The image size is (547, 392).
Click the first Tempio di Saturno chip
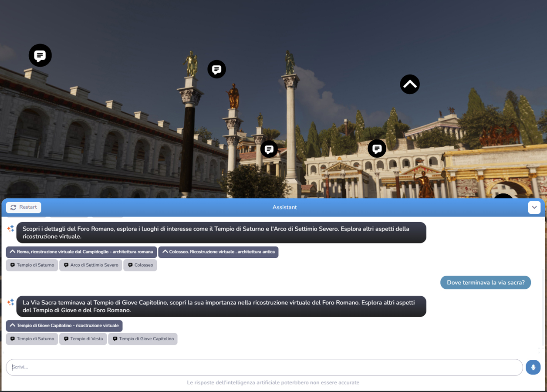coord(32,265)
